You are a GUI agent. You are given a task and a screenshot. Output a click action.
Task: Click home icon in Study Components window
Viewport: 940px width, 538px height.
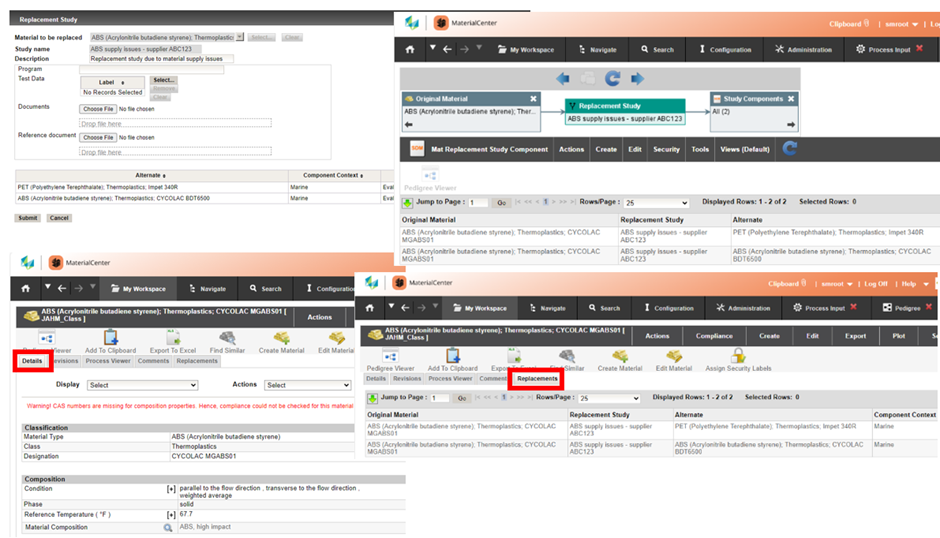click(x=410, y=50)
